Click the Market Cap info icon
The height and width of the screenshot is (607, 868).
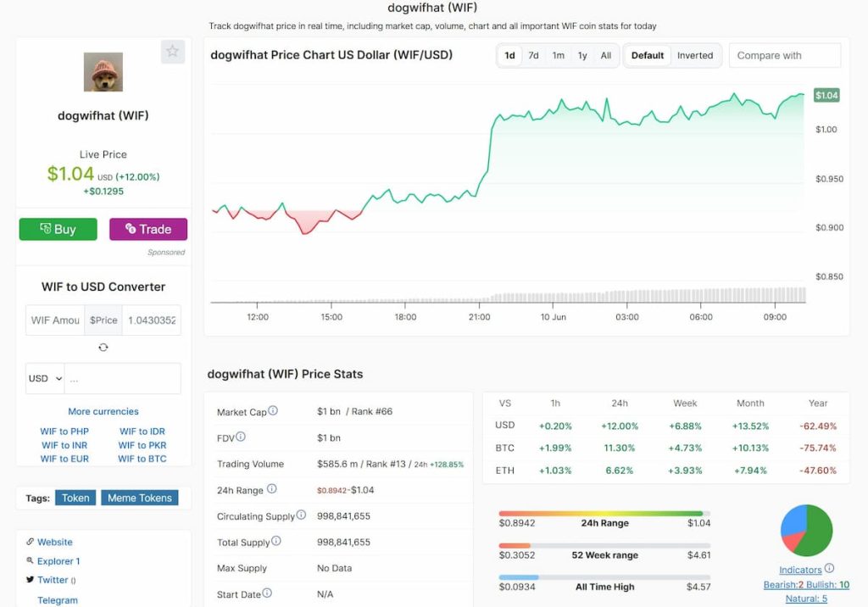pos(273,411)
